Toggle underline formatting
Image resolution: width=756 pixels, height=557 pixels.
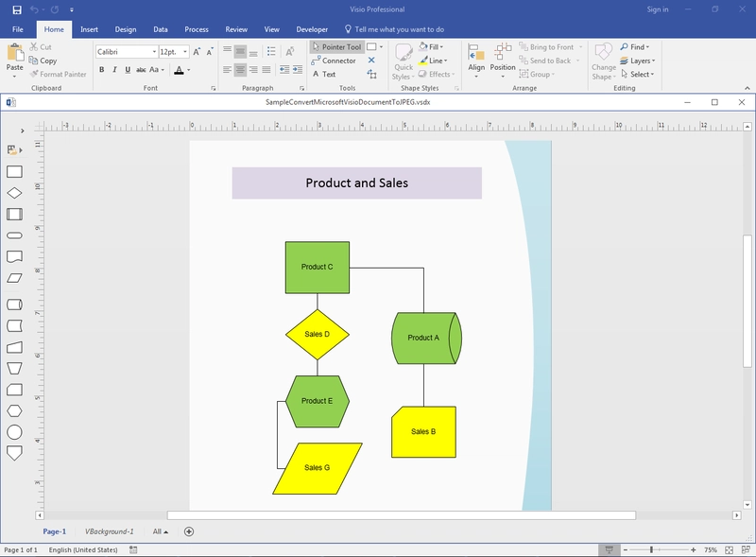click(128, 70)
